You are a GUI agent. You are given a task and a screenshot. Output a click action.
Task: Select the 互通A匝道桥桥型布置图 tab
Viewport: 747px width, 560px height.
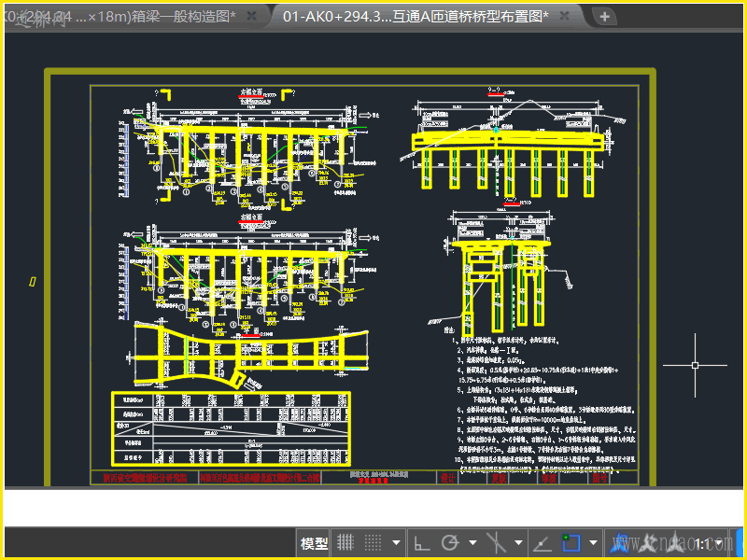coord(416,17)
